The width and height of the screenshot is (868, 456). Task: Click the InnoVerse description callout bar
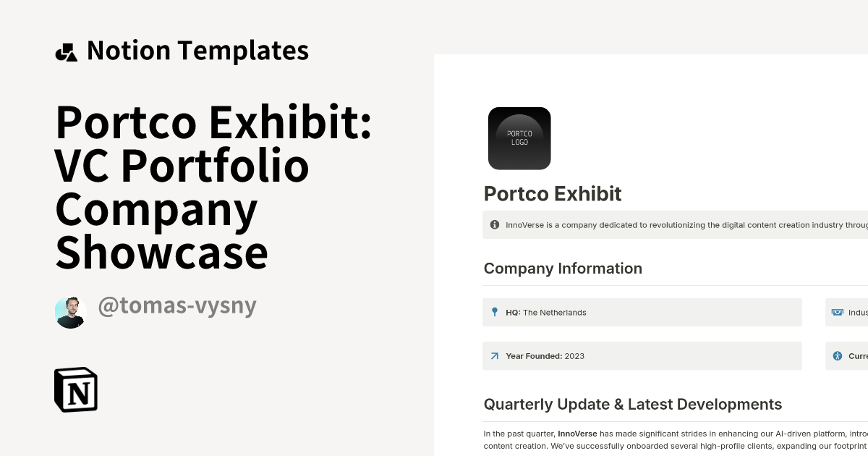[673, 224]
